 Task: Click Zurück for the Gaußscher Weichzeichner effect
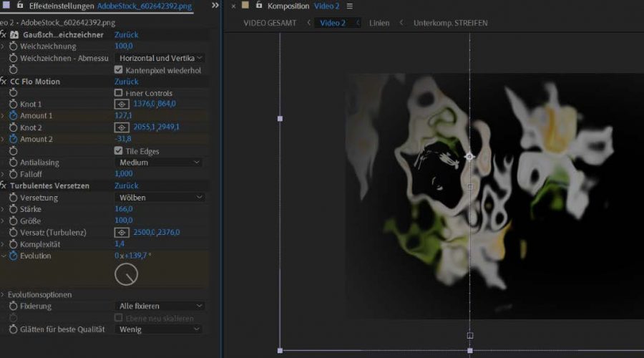(x=127, y=35)
